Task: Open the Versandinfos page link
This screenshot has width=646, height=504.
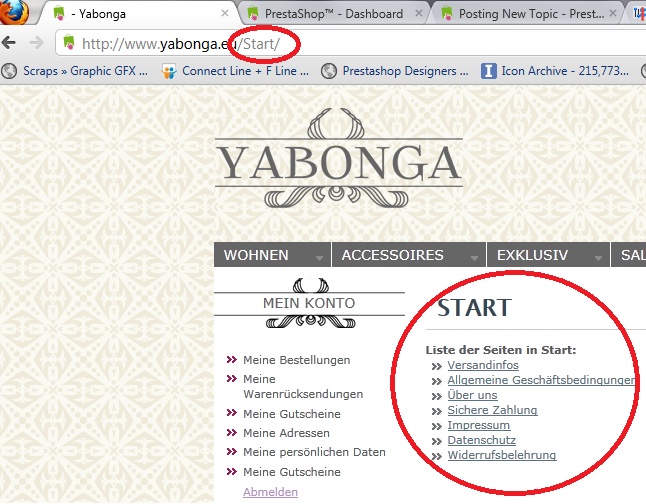Action: tap(483, 365)
